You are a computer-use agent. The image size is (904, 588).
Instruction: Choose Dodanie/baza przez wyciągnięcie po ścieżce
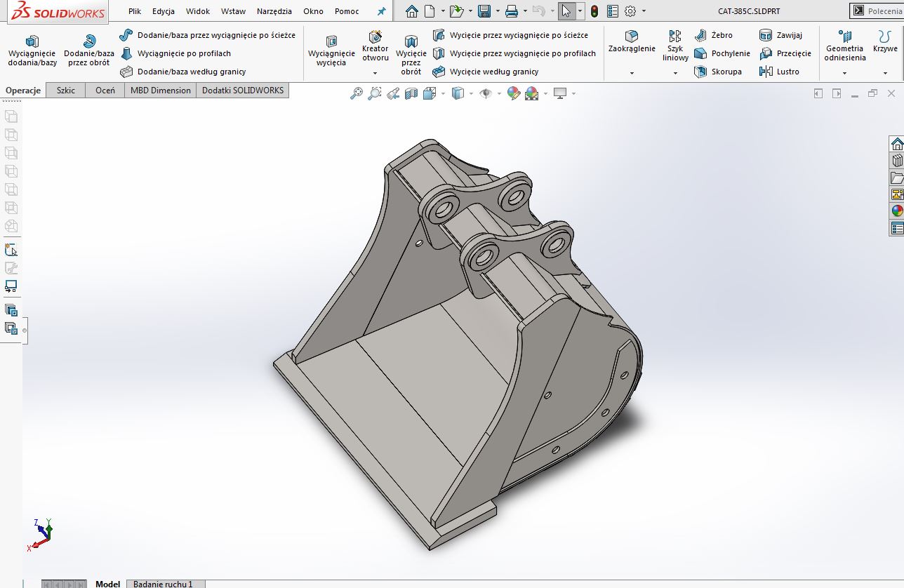[207, 35]
